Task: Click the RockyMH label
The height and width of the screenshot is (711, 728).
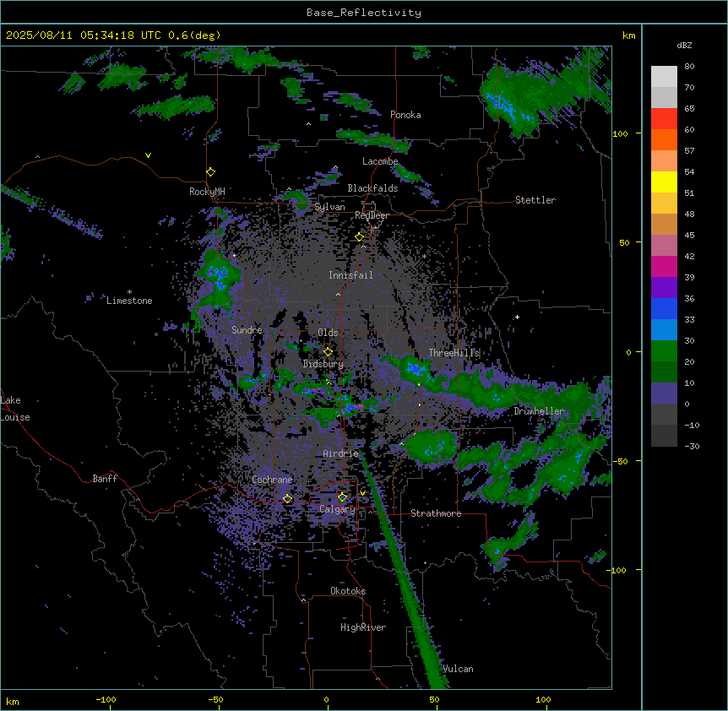Action: (x=207, y=192)
